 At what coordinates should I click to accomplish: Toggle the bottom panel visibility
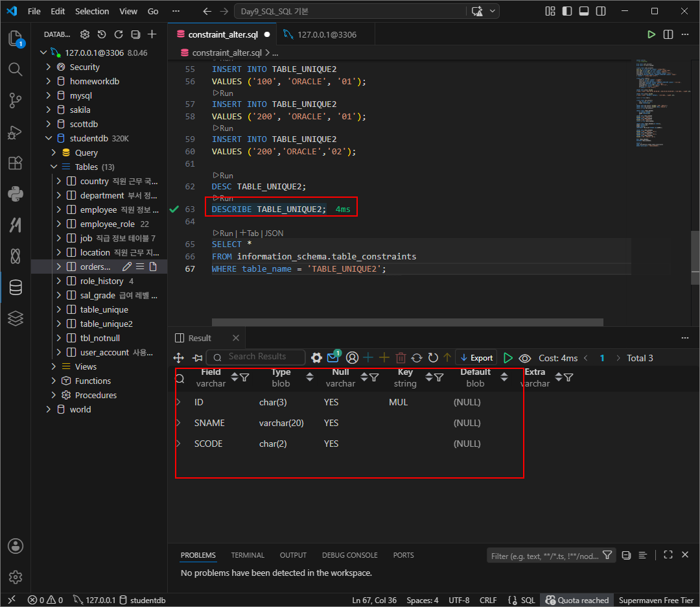click(x=584, y=11)
